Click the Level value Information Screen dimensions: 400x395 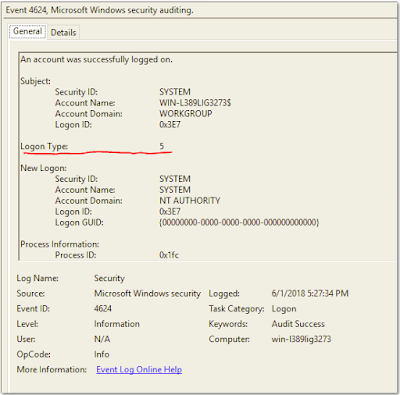point(117,324)
